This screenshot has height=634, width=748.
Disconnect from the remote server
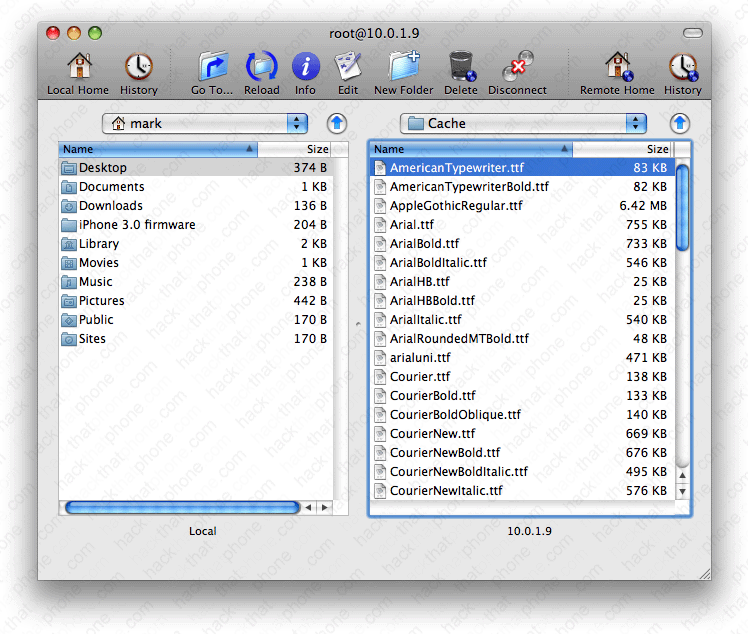coord(517,68)
